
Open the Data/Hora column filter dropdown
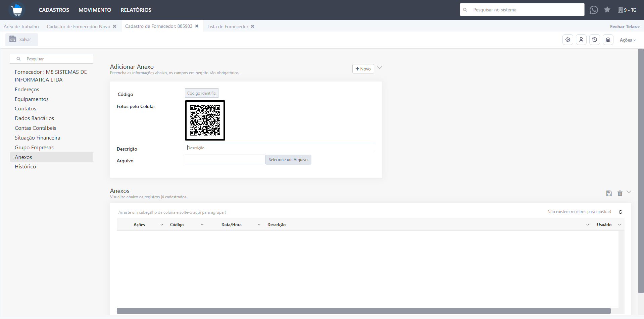(x=259, y=225)
